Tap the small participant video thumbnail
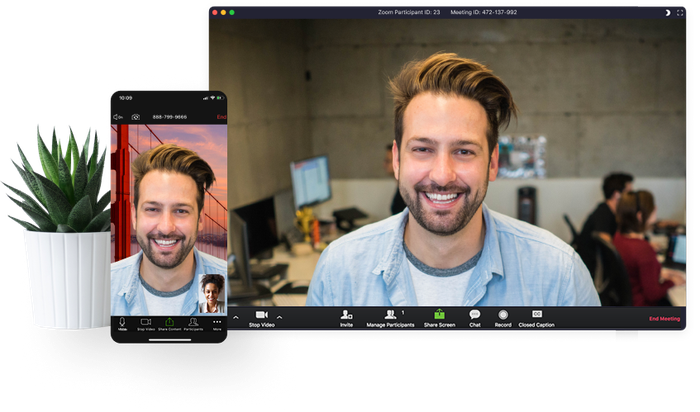 (211, 293)
